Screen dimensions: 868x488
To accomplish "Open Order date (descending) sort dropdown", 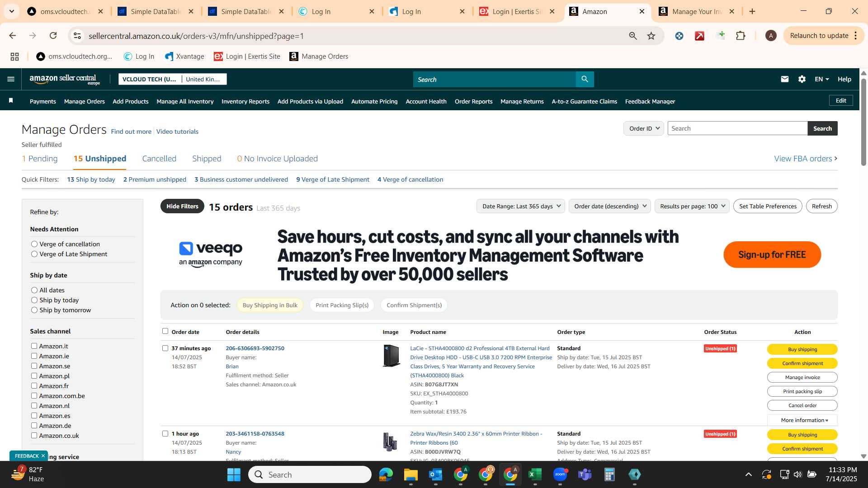I will [x=610, y=206].
